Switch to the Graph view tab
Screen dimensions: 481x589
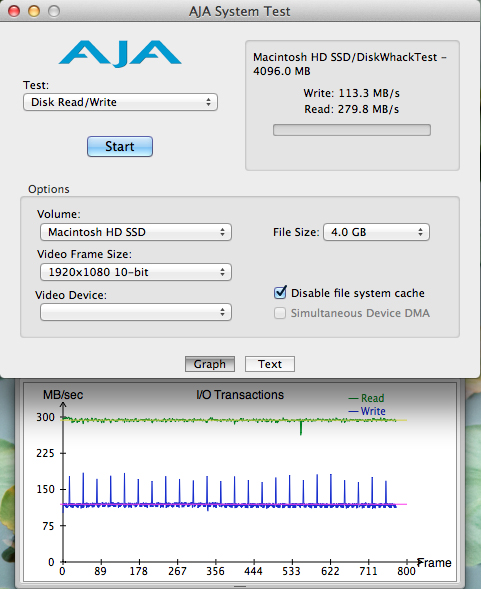pyautogui.click(x=210, y=364)
